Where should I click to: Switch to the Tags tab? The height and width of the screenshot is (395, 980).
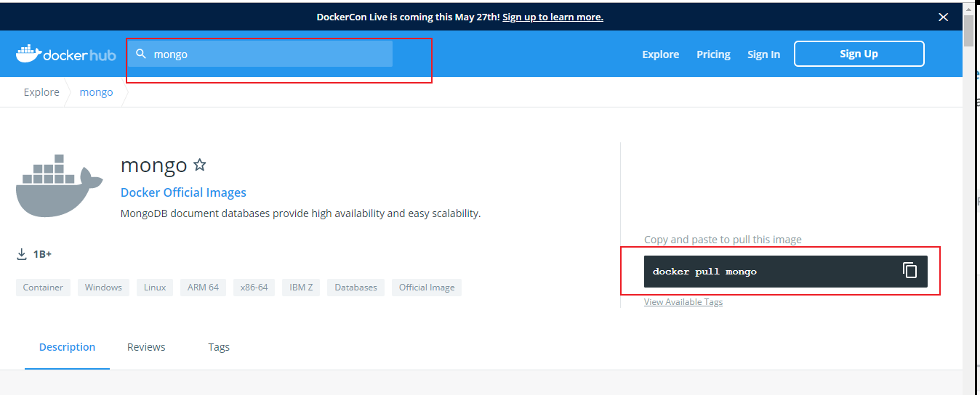click(219, 347)
